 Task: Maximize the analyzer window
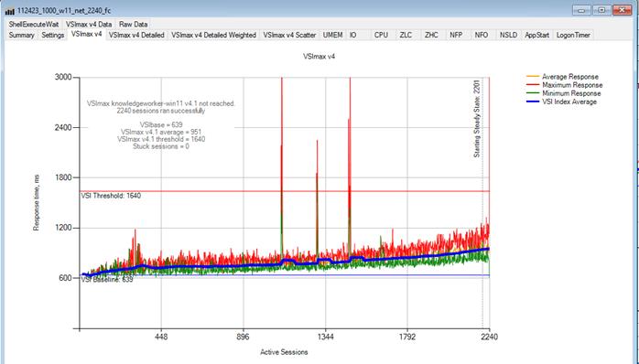pos(601,10)
